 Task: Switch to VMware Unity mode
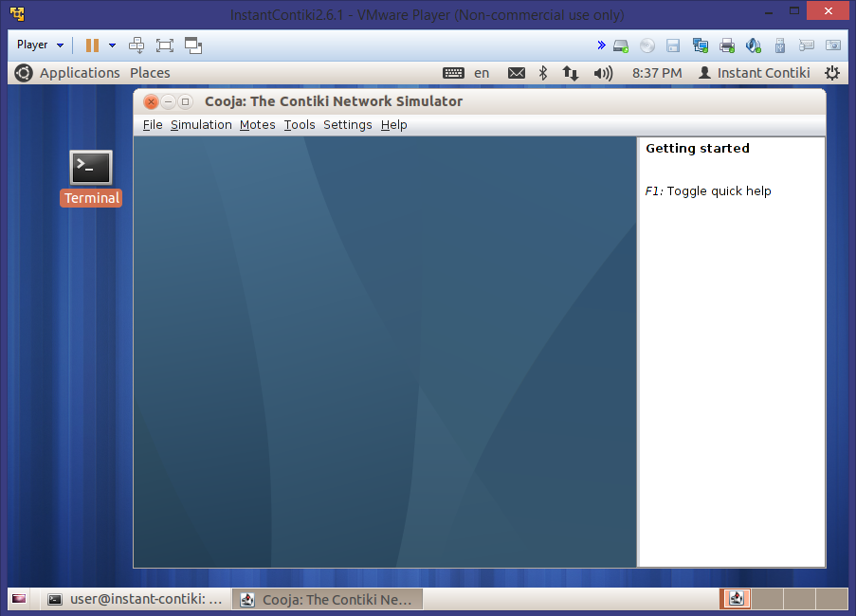(x=193, y=45)
